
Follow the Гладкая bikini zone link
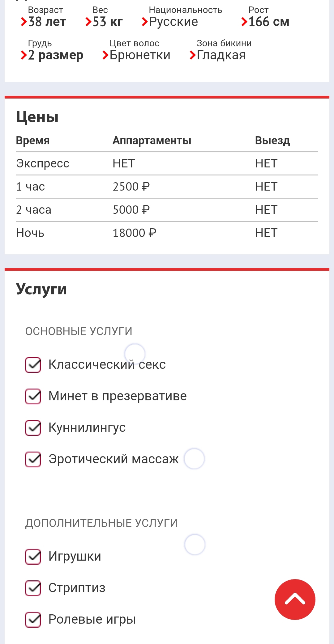click(x=221, y=55)
